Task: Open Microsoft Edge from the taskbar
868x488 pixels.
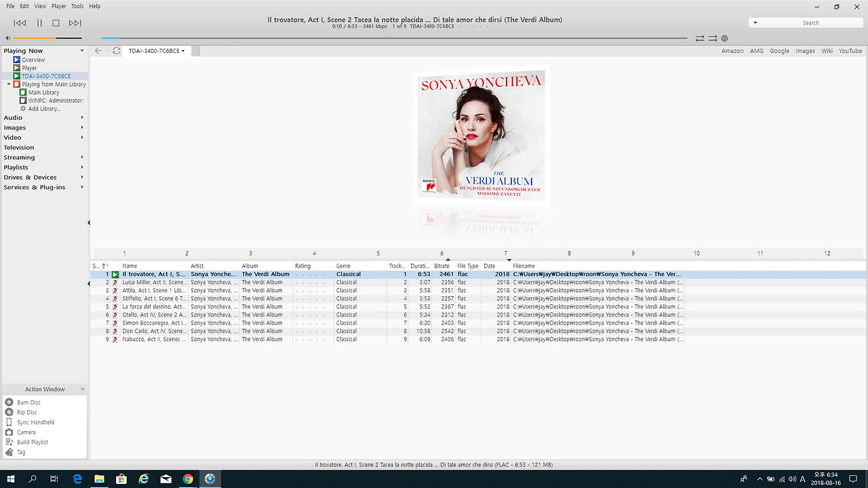Action: [x=77, y=479]
